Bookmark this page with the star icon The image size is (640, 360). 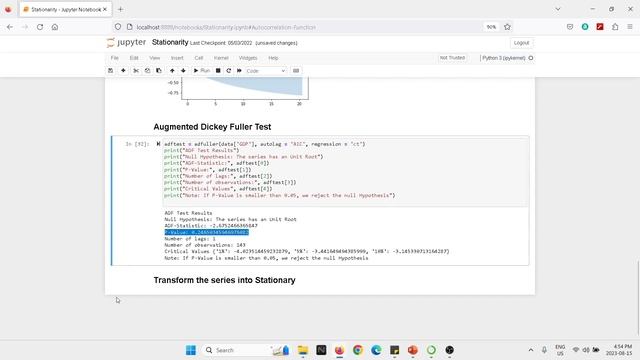(507, 27)
